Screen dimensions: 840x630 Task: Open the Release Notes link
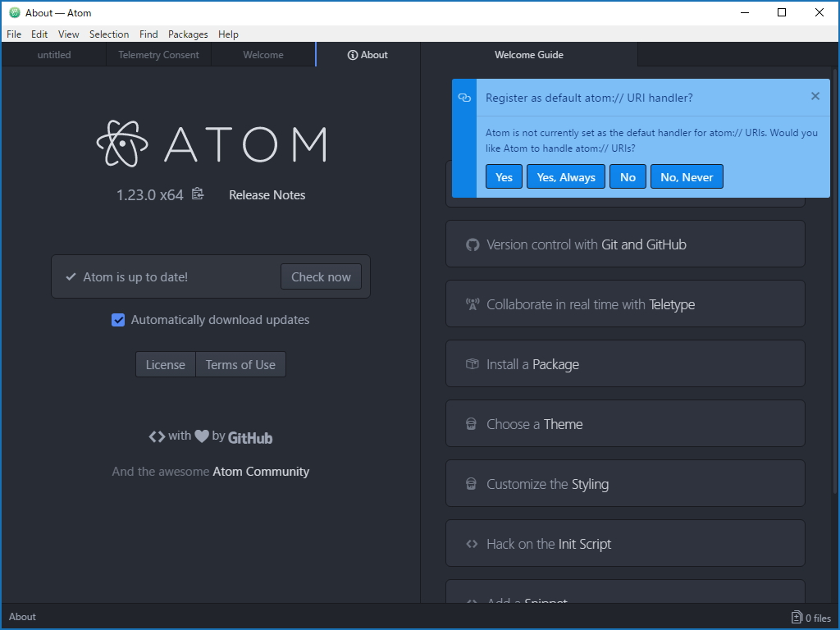click(x=267, y=195)
